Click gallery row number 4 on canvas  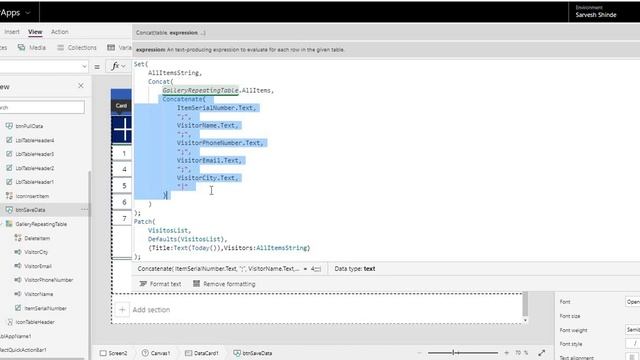124,169
